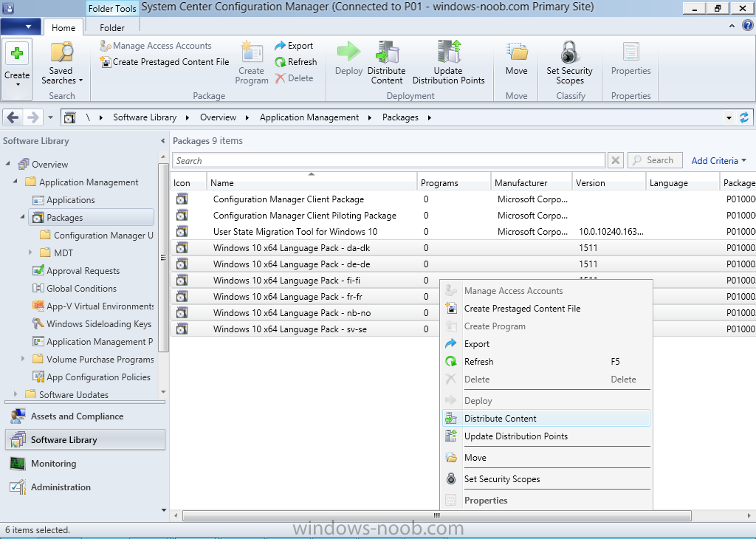Expand the Software Updates tree node

tap(16, 394)
